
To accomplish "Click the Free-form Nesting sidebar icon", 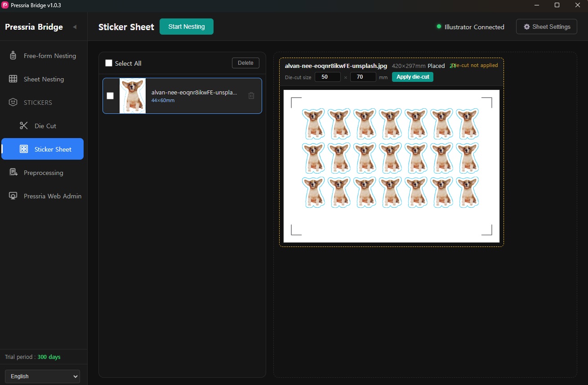I will pyautogui.click(x=13, y=56).
